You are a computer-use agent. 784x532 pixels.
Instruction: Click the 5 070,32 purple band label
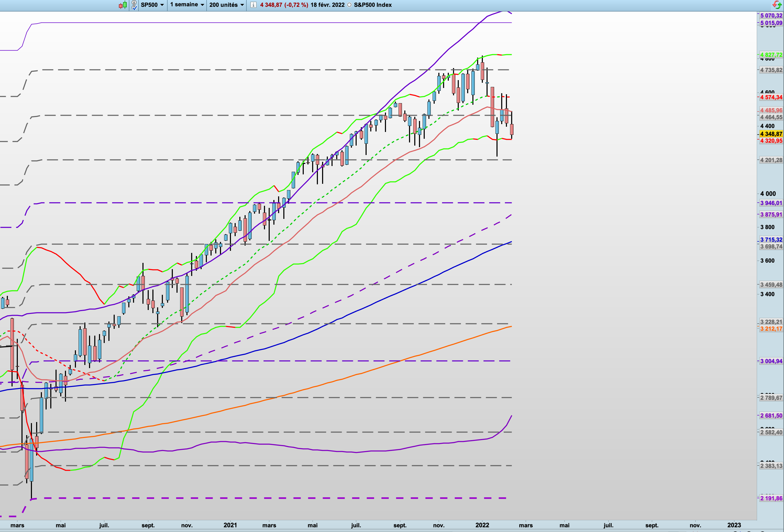[x=771, y=15]
